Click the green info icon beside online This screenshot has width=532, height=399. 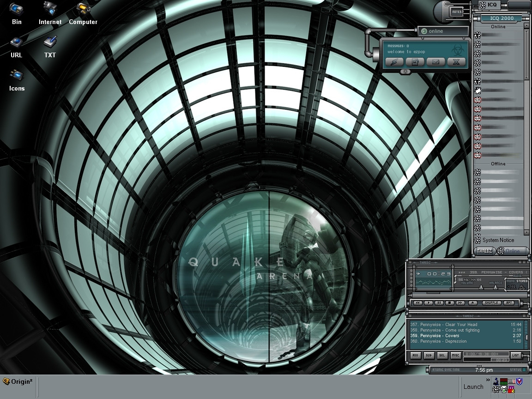point(424,31)
